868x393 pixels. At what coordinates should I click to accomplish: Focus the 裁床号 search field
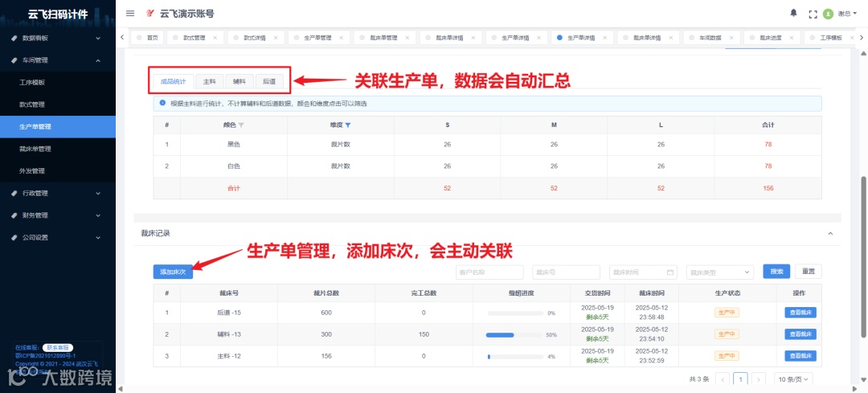567,272
